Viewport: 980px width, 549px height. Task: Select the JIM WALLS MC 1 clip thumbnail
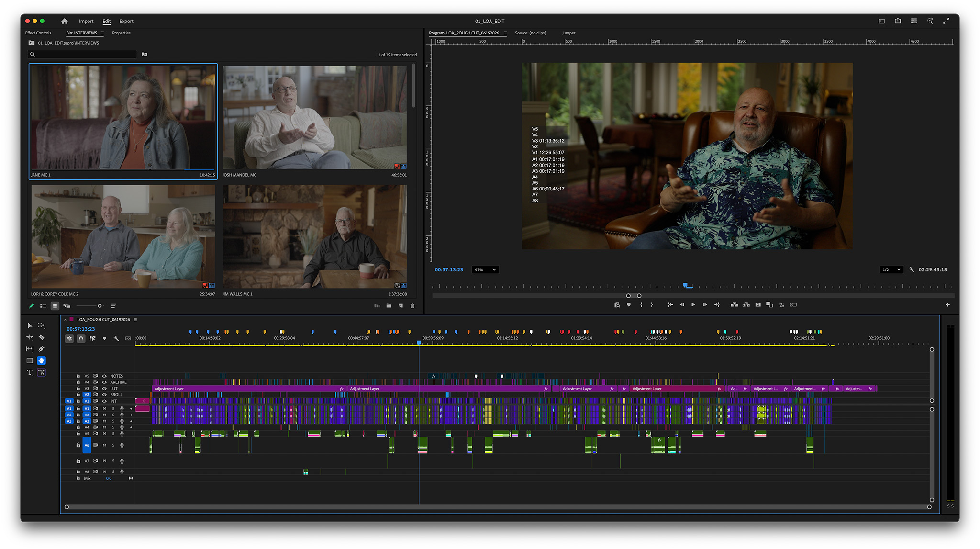click(315, 237)
